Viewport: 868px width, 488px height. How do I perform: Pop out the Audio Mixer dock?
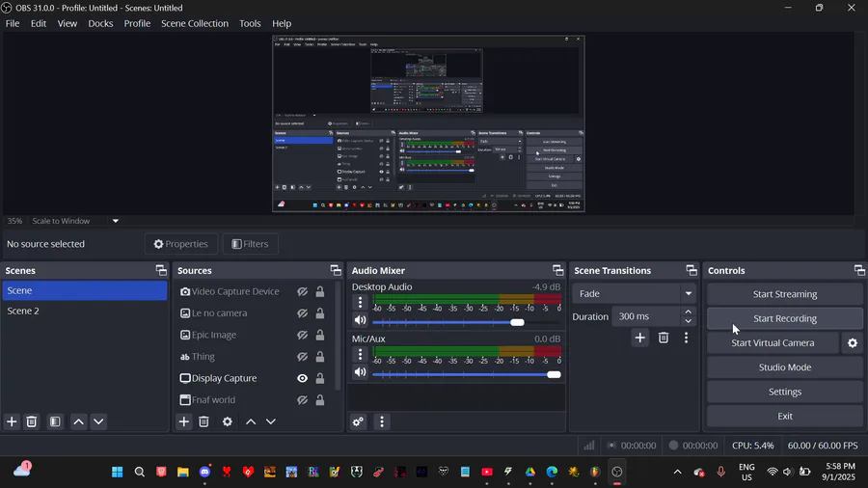[x=557, y=270]
